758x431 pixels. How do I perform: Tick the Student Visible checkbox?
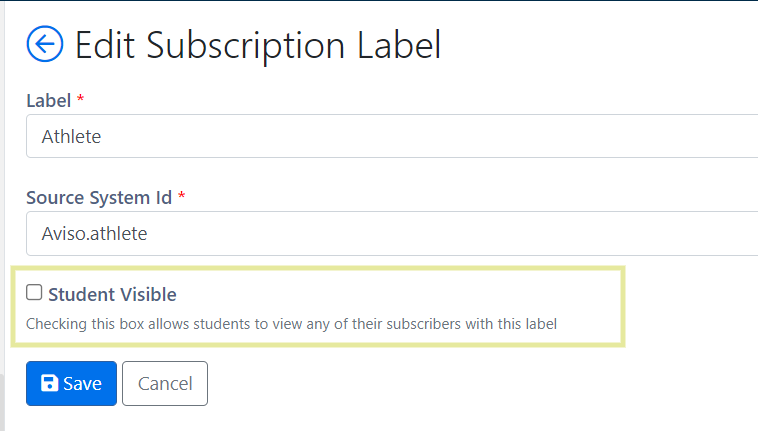[34, 292]
